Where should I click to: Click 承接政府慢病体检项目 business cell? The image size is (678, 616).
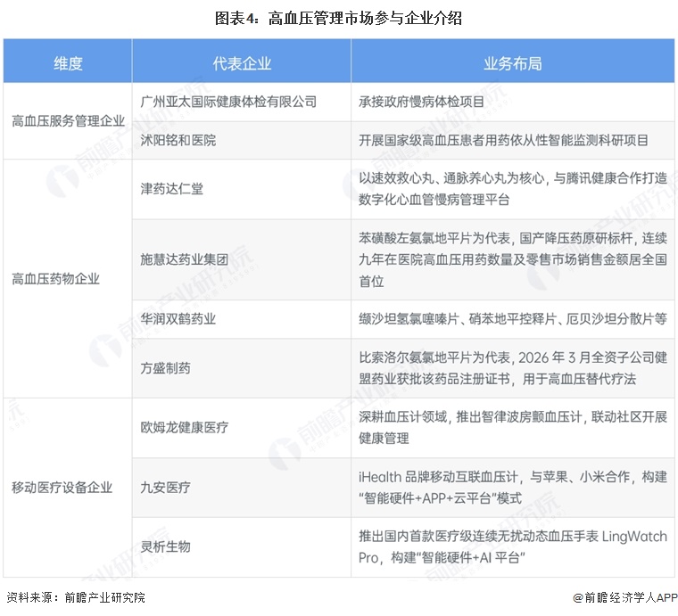pos(513,102)
